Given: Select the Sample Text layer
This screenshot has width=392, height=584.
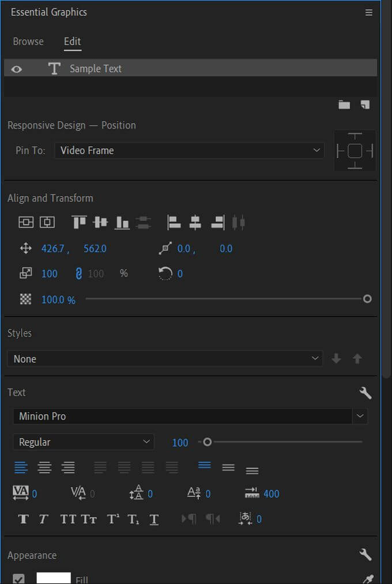Looking at the screenshot, I should pos(96,69).
